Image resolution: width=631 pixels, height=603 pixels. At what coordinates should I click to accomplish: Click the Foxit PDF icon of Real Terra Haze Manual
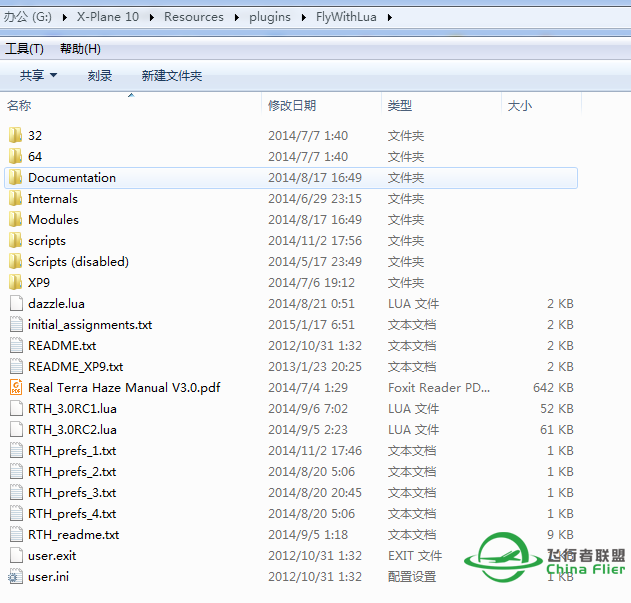(x=16, y=387)
